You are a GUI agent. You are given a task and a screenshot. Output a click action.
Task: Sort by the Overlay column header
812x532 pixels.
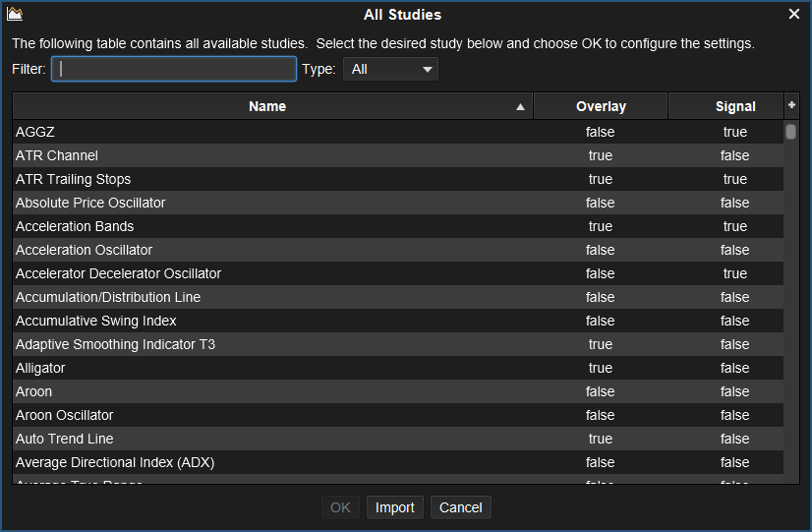click(x=601, y=106)
